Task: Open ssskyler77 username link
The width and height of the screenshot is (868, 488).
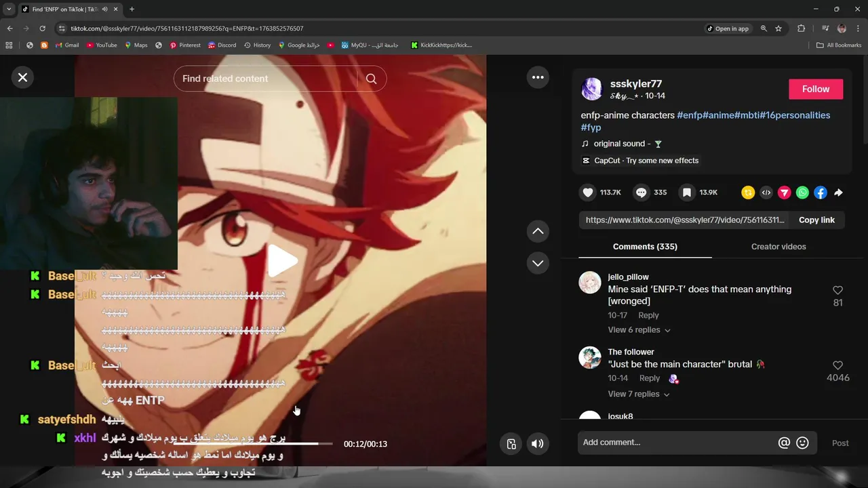Action: [x=636, y=83]
